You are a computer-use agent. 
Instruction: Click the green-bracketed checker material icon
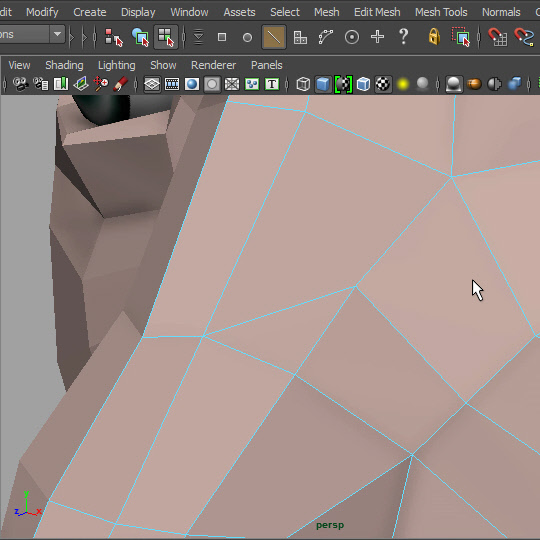click(x=343, y=84)
